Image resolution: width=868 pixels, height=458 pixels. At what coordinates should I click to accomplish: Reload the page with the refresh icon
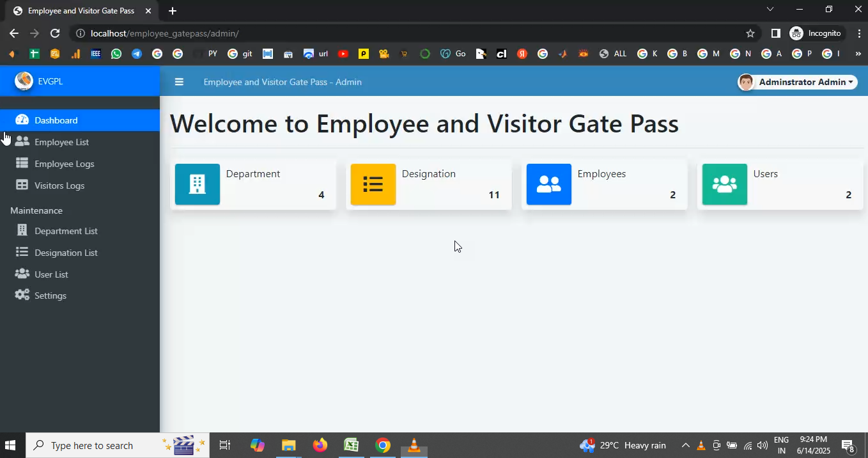pos(55,33)
